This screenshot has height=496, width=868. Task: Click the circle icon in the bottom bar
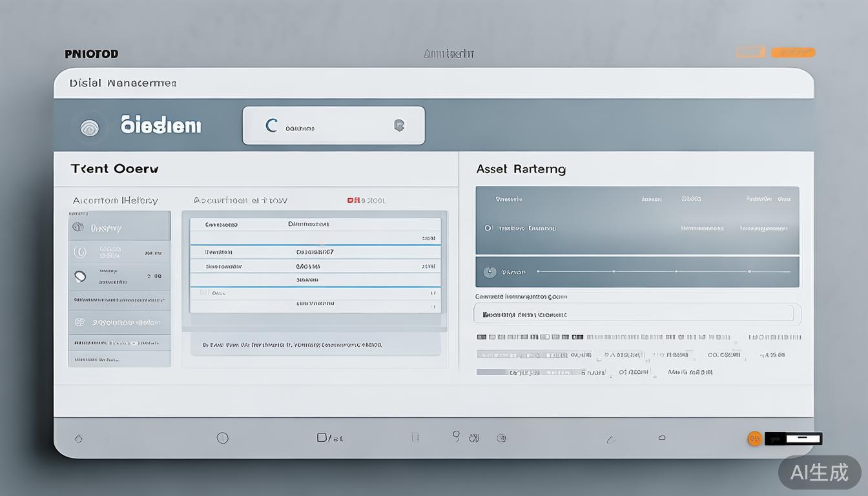[x=222, y=438]
